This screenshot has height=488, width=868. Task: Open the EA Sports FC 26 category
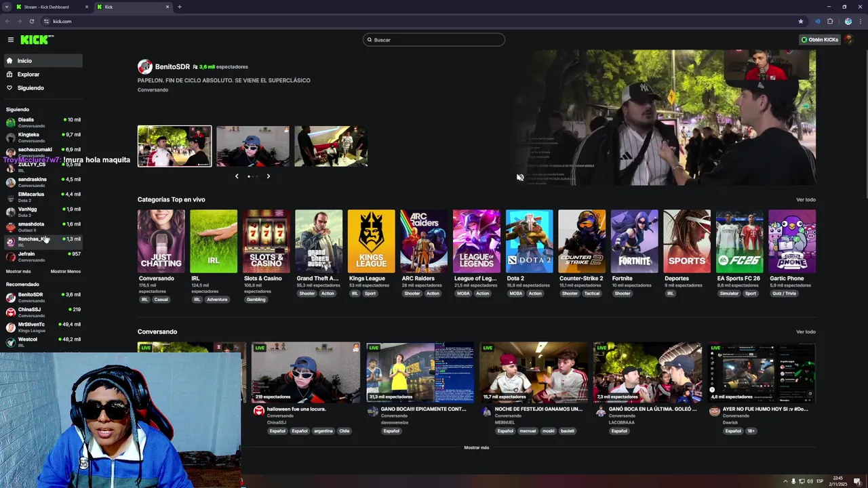(x=740, y=241)
